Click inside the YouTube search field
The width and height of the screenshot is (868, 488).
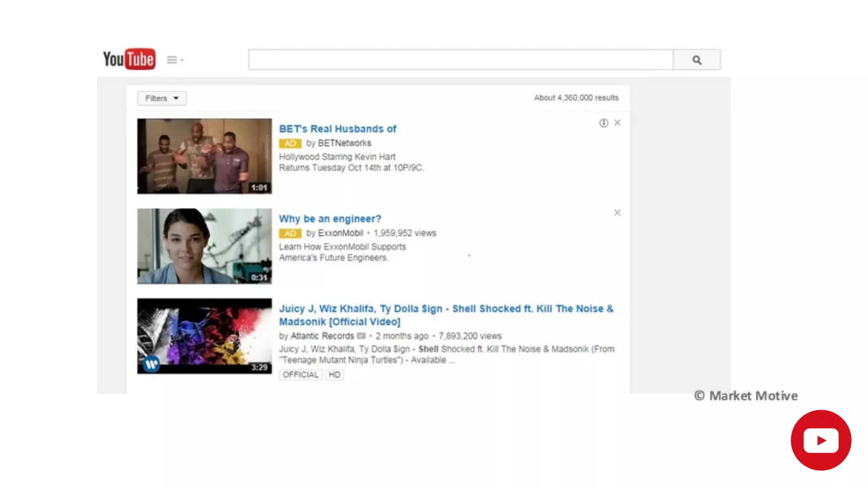[460, 60]
